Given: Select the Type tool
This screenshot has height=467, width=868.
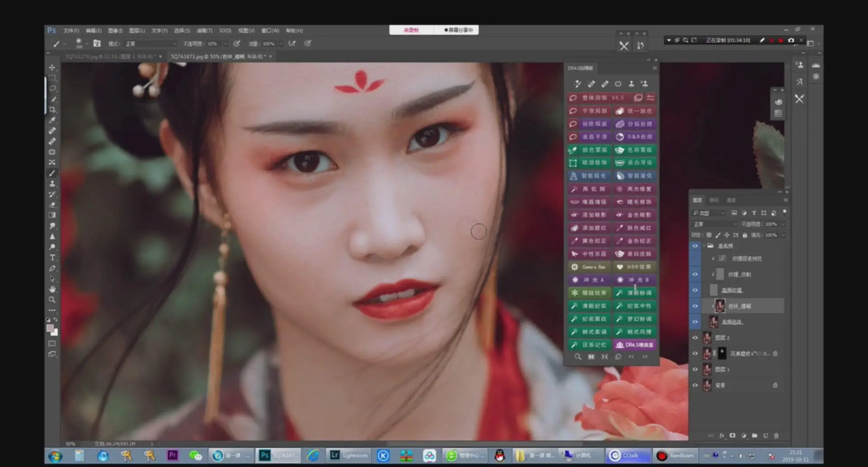Looking at the screenshot, I should (52, 257).
